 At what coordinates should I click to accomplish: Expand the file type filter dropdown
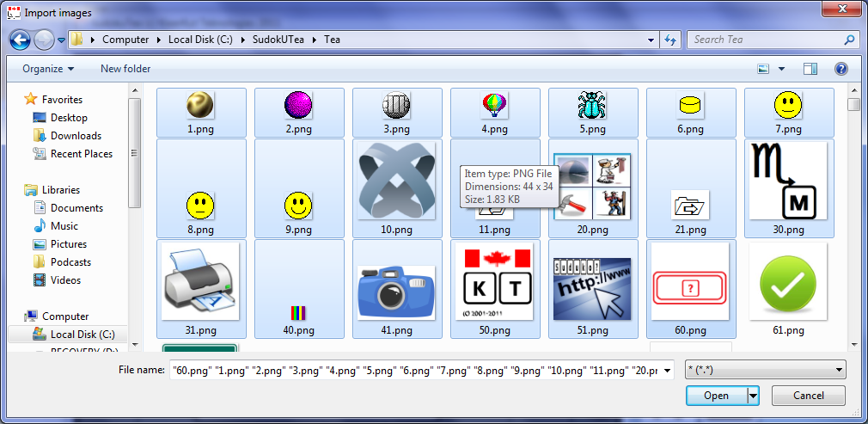(764, 370)
